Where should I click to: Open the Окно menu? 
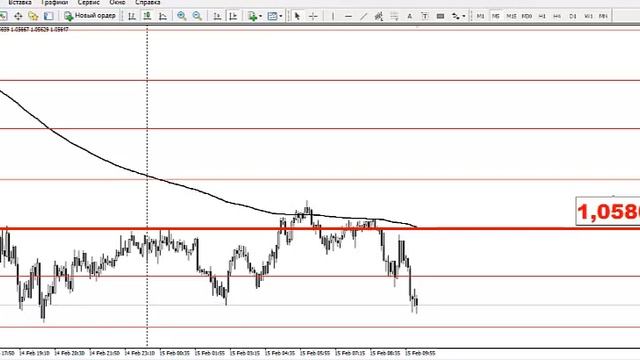pyautogui.click(x=118, y=2)
